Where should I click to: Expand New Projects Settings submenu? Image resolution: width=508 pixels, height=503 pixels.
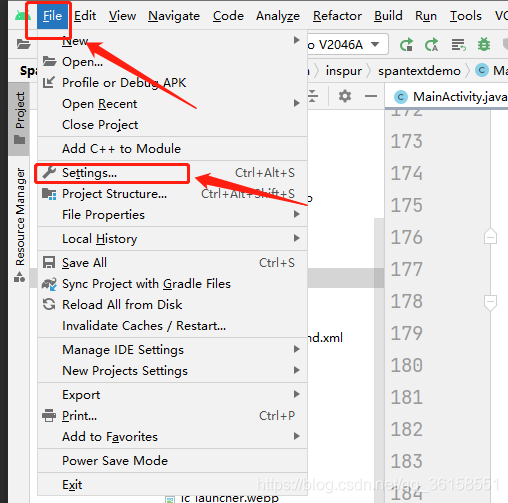coord(172,371)
